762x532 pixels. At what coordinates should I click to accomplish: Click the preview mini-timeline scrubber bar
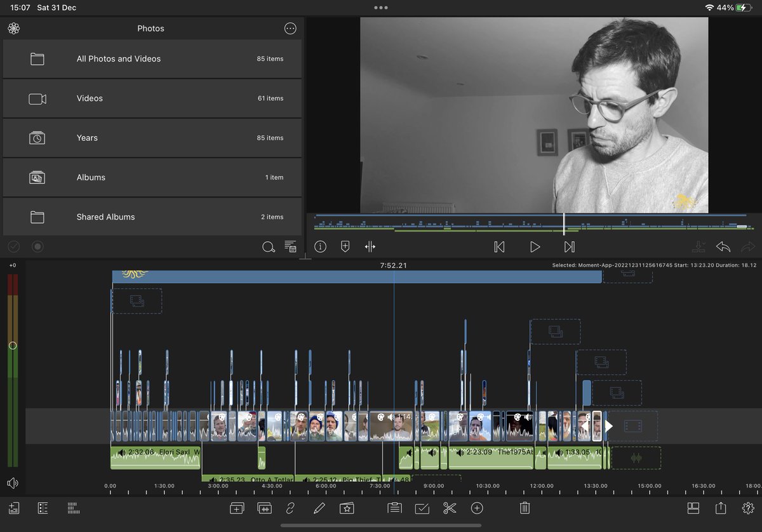tap(534, 223)
